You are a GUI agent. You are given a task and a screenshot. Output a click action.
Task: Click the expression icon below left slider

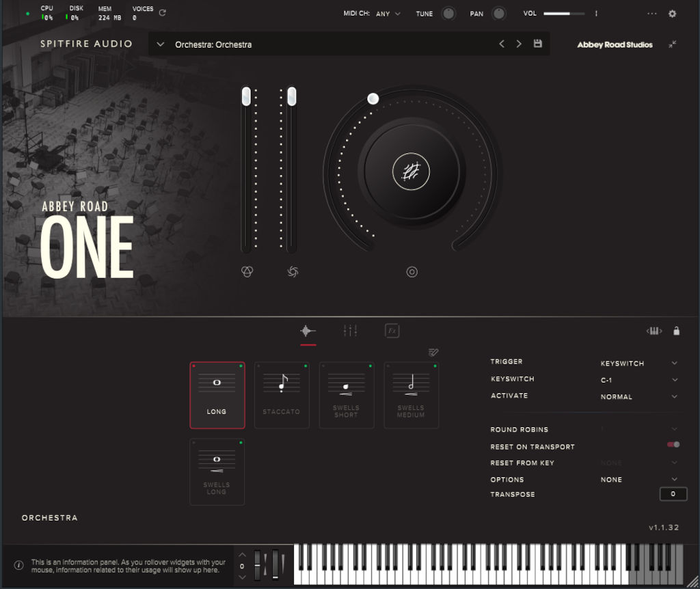tap(247, 271)
